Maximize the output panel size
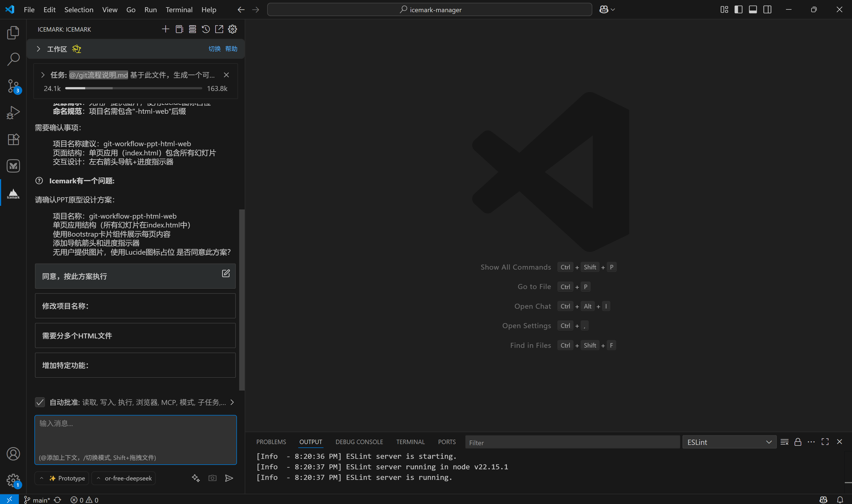The image size is (852, 504). point(825,442)
